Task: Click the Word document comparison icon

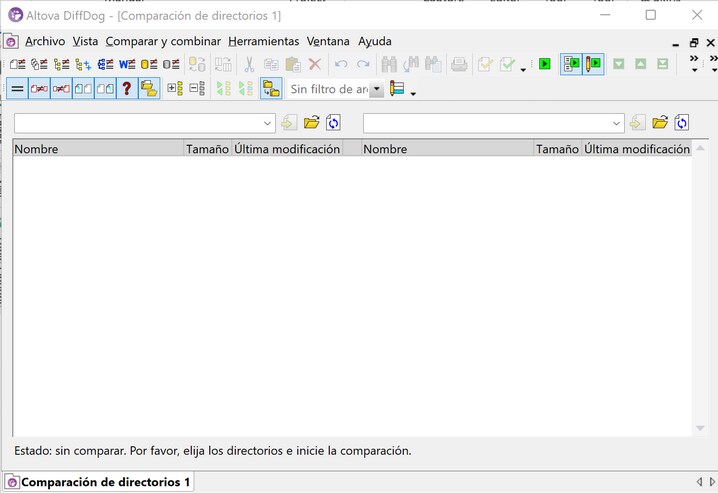Action: click(127, 64)
